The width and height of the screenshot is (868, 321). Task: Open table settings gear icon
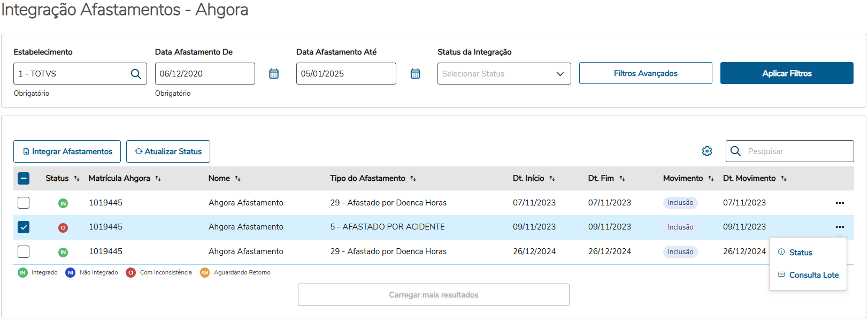[x=707, y=151]
